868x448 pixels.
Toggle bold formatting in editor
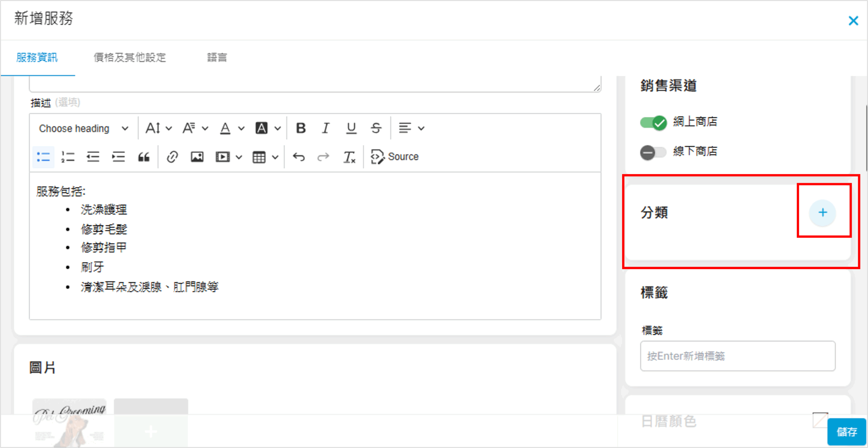click(x=301, y=128)
